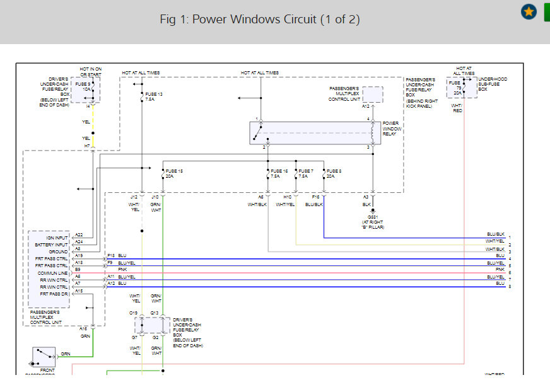Image resolution: width=550 pixels, height=392 pixels.
Task: Click the Fuse 15 20A symbol
Action: pos(163,175)
